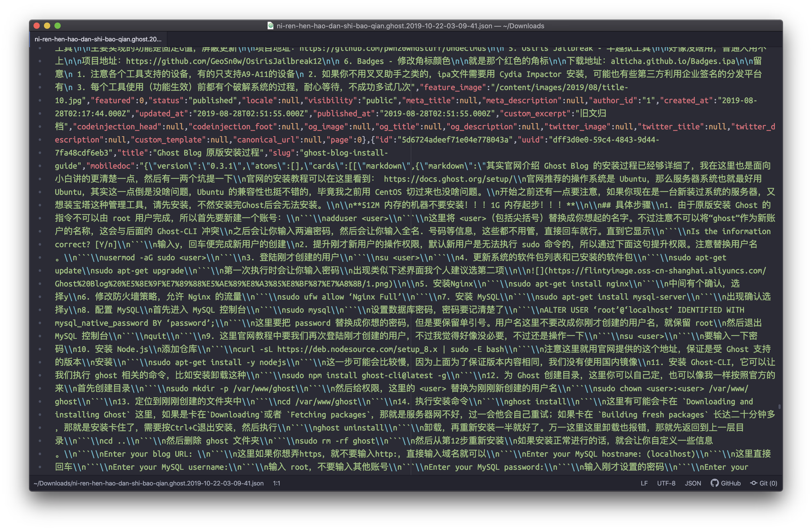Click the window title text in the title bar
The image size is (812, 530).
410,26
